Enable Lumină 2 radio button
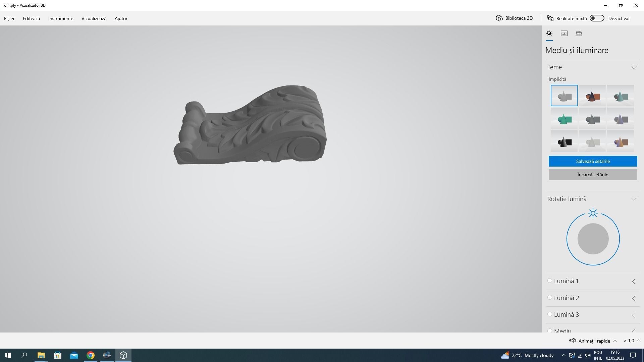Viewport: 644px width, 362px height. pyautogui.click(x=550, y=298)
